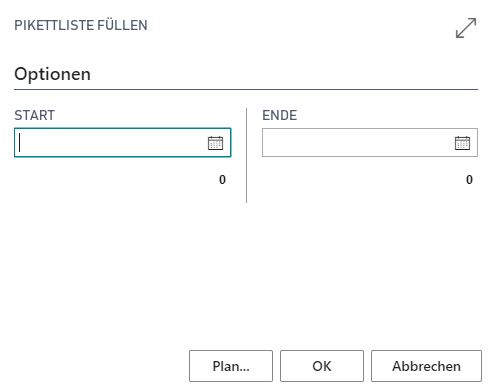This screenshot has height=387, width=488.
Task: Click the divider between START and ENDE
Action: tap(247, 155)
